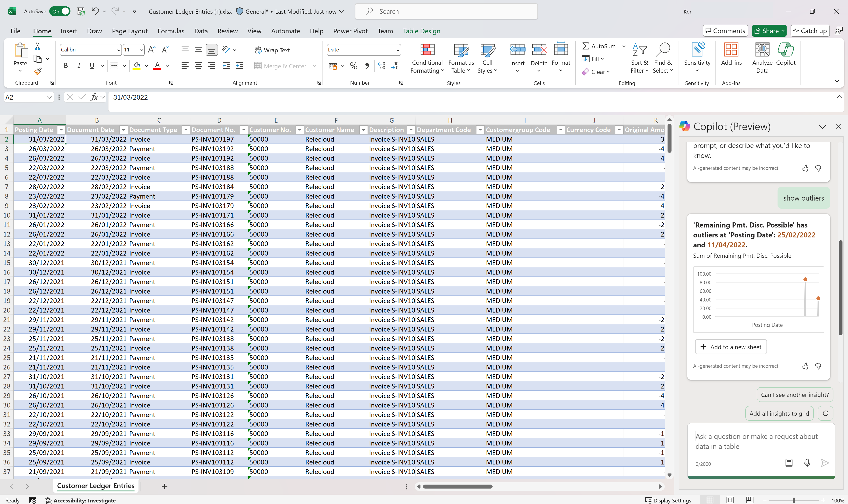Click the show outliers suggestion
Screen dimensions: 848x504
(x=804, y=198)
